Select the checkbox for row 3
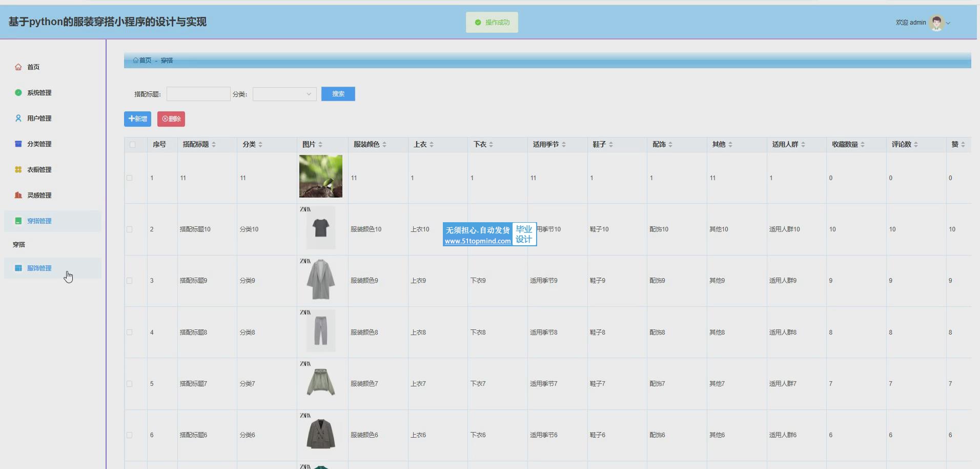Image resolution: width=980 pixels, height=469 pixels. pos(130,281)
